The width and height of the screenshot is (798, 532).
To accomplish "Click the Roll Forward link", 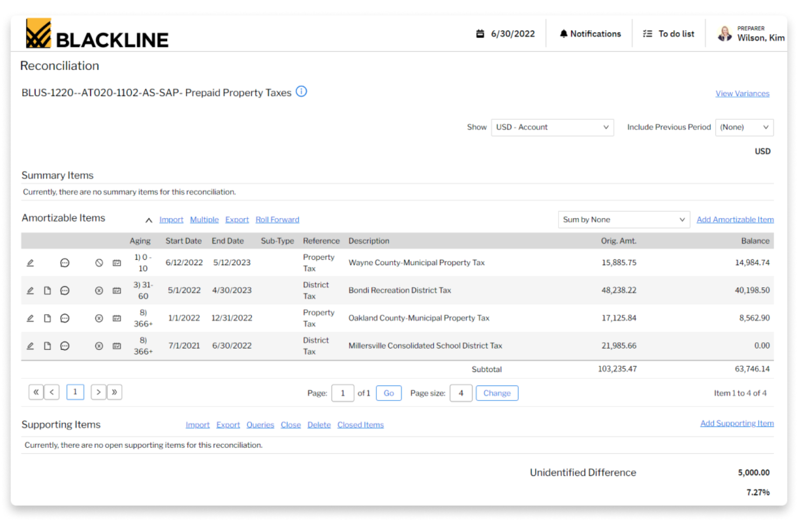I will point(277,219).
